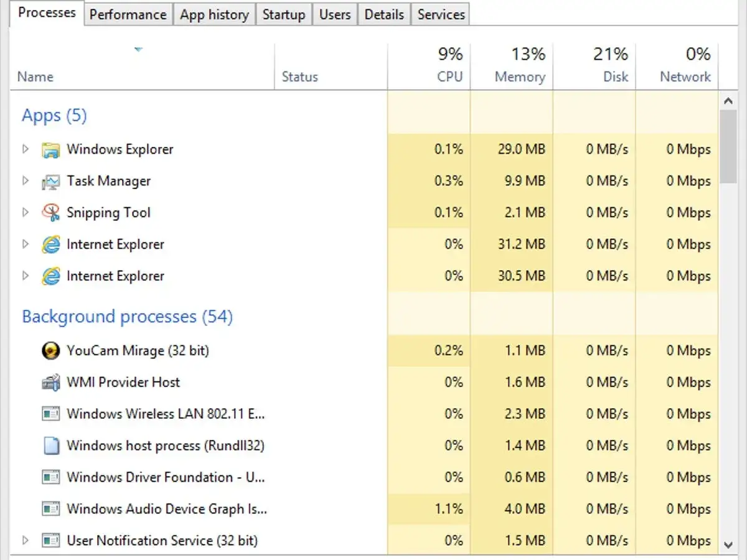Click the Snipping Tool scissors icon
Screen dimensions: 747x560
50,213
